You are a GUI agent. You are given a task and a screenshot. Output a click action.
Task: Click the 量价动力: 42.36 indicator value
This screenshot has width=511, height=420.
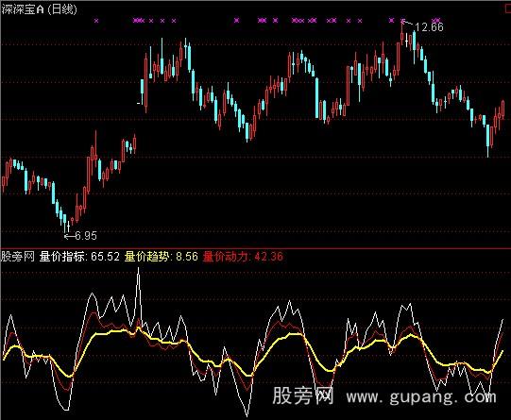click(243, 257)
